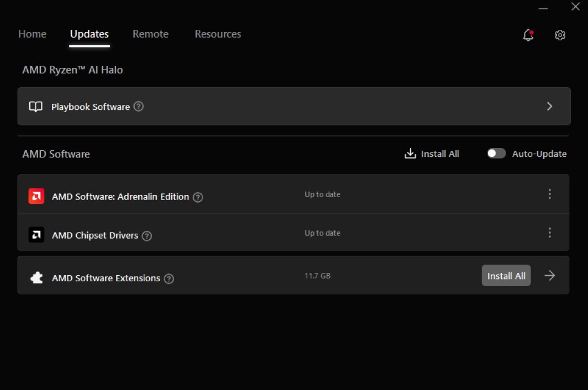The height and width of the screenshot is (390, 588).
Task: Click the help icon beside AMD Chipset Drivers
Action: (x=146, y=236)
